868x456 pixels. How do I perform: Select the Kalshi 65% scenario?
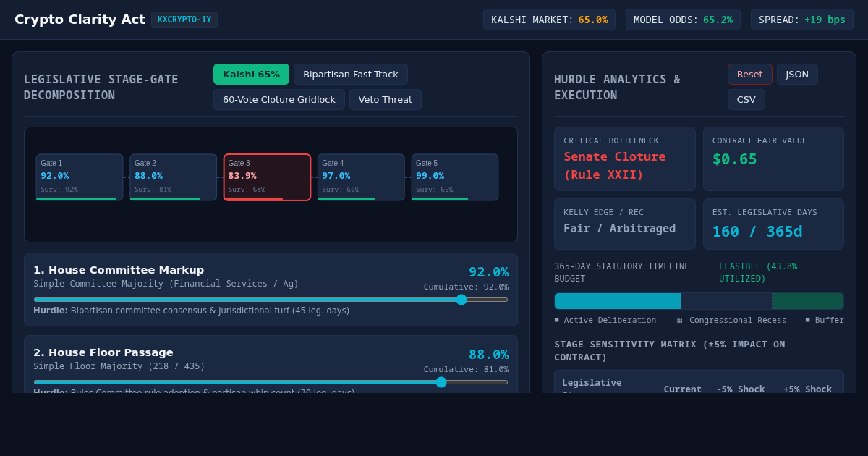click(x=251, y=74)
